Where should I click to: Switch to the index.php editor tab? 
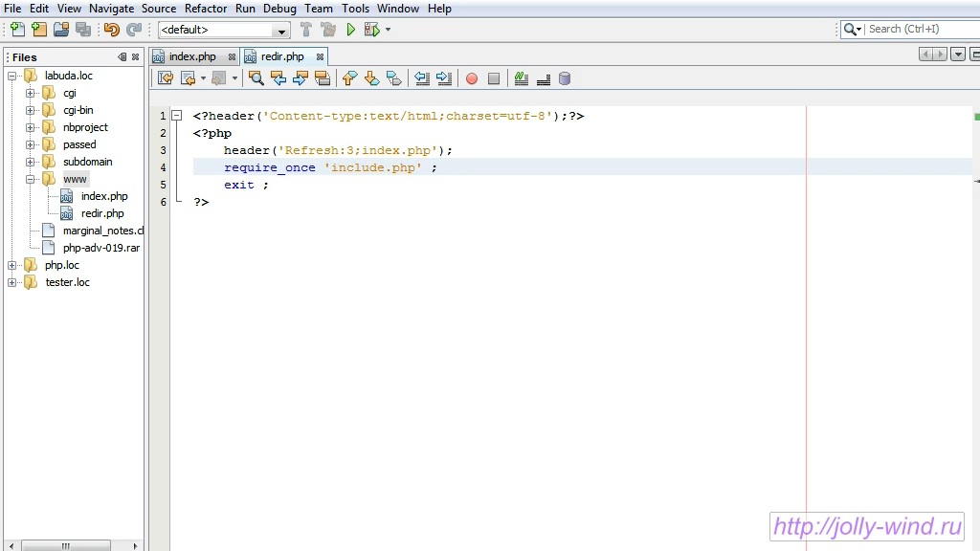click(192, 56)
